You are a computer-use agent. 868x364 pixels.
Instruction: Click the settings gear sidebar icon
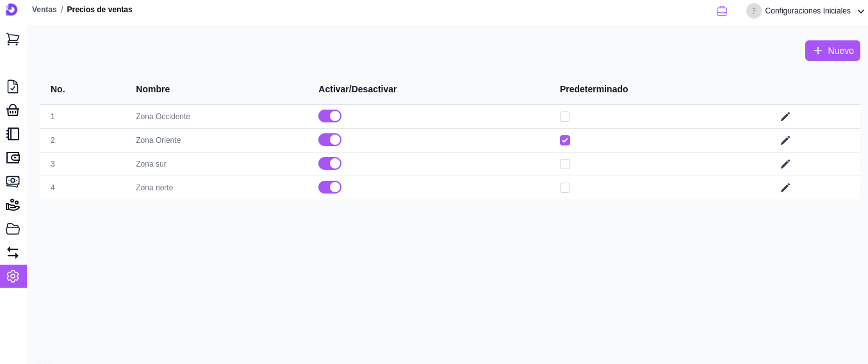(x=13, y=276)
